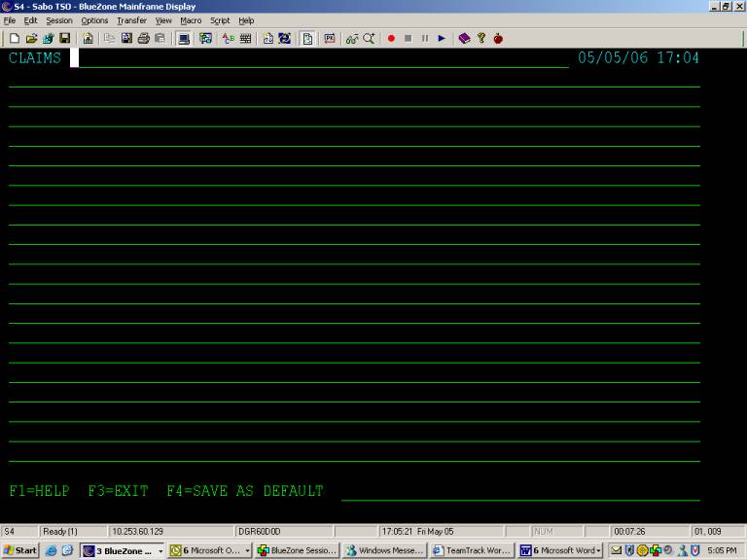The width and height of the screenshot is (747, 560).
Task: Open the Windows Start menu
Action: click(x=19, y=551)
